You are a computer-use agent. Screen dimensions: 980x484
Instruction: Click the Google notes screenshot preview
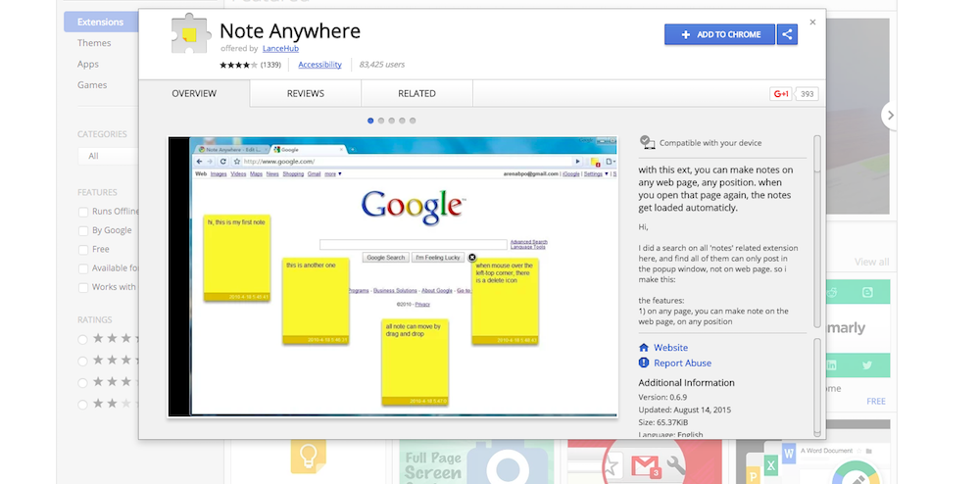[393, 276]
